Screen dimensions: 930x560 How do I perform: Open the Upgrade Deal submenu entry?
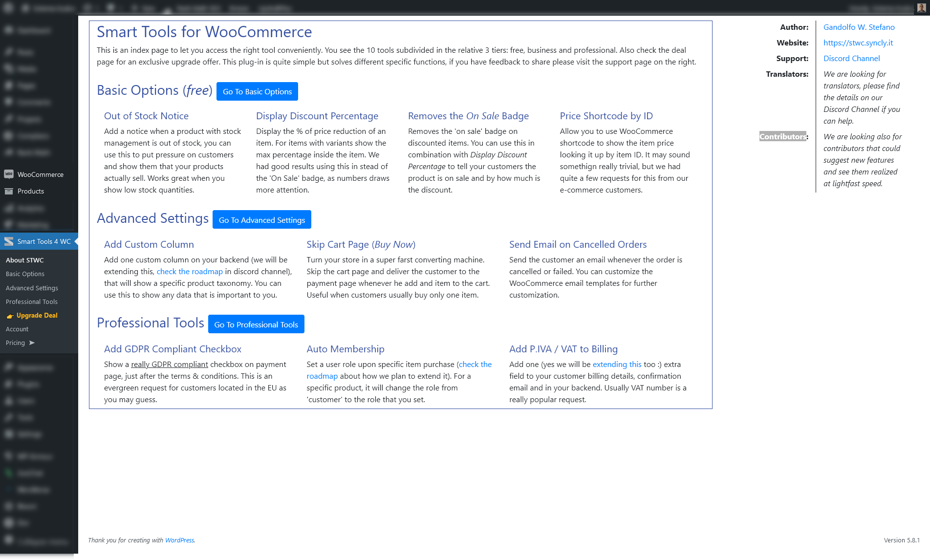(x=37, y=316)
